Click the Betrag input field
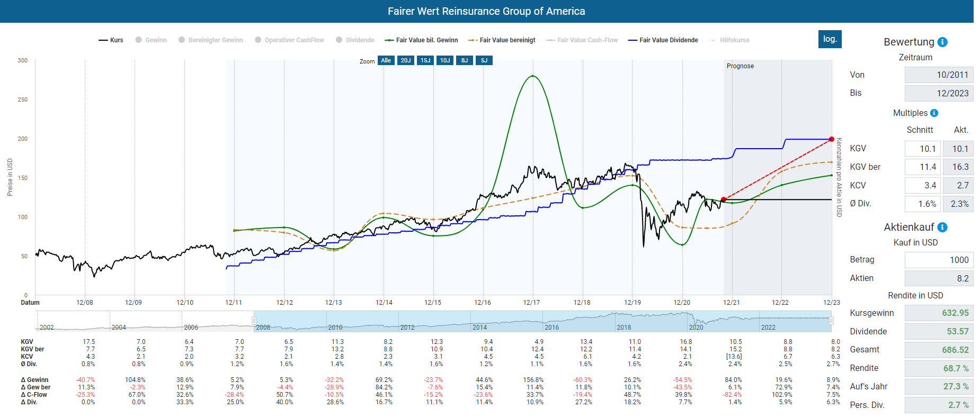This screenshot has height=418, width=980. [938, 260]
